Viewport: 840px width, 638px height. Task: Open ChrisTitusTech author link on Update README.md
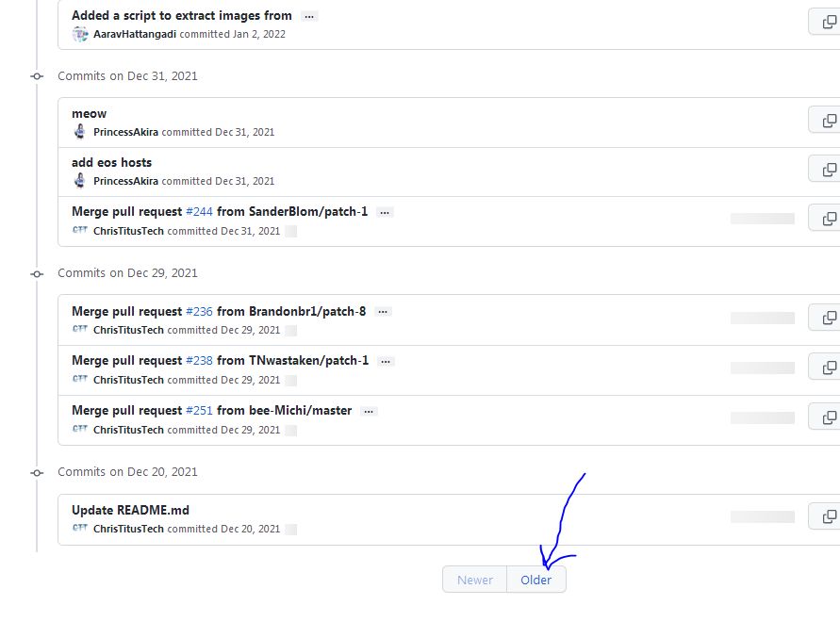click(128, 529)
